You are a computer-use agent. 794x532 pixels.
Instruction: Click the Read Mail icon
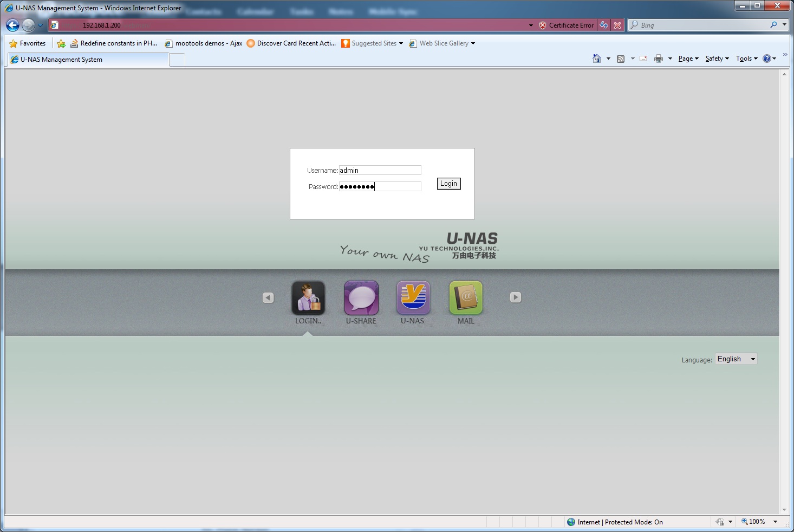tap(643, 59)
